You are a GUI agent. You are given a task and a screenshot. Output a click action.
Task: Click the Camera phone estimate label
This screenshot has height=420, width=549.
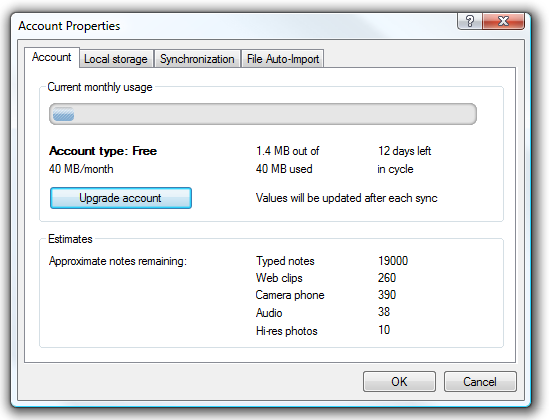tap(290, 295)
